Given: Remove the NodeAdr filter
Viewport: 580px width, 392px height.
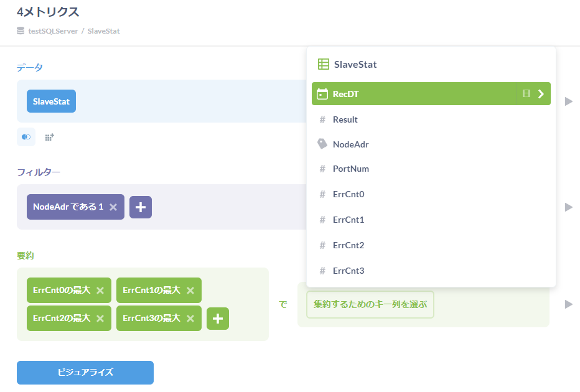Looking at the screenshot, I should pyautogui.click(x=113, y=207).
